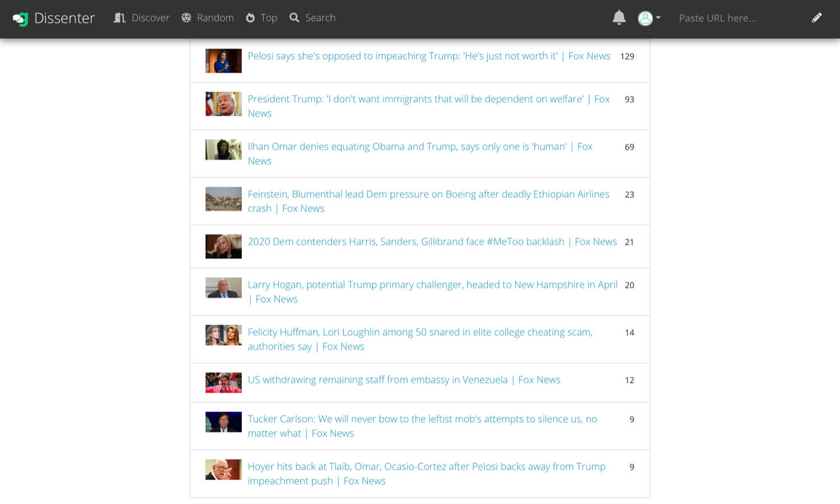Click the Felicity Huffman article thumbnail
The width and height of the screenshot is (840, 504).
[223, 335]
